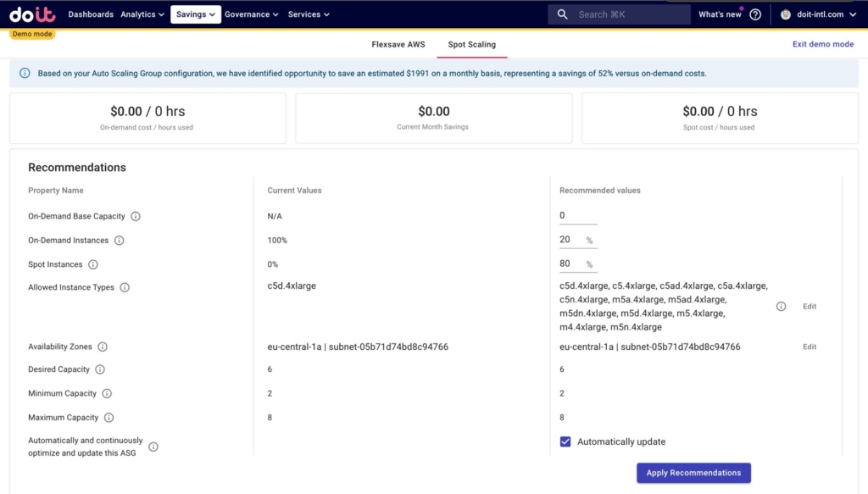Click the Recommended values column header
Viewport: 868px width, 494px height.
point(599,191)
